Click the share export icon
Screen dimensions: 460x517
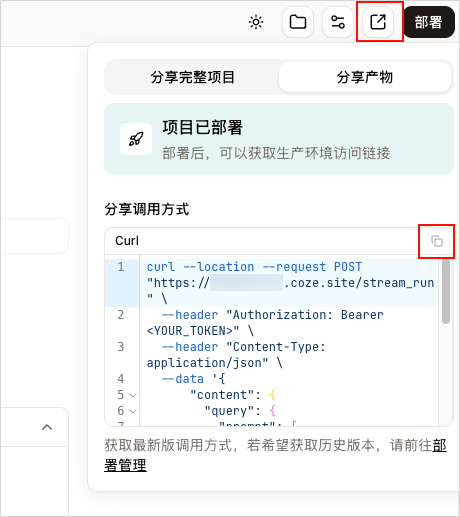378,22
